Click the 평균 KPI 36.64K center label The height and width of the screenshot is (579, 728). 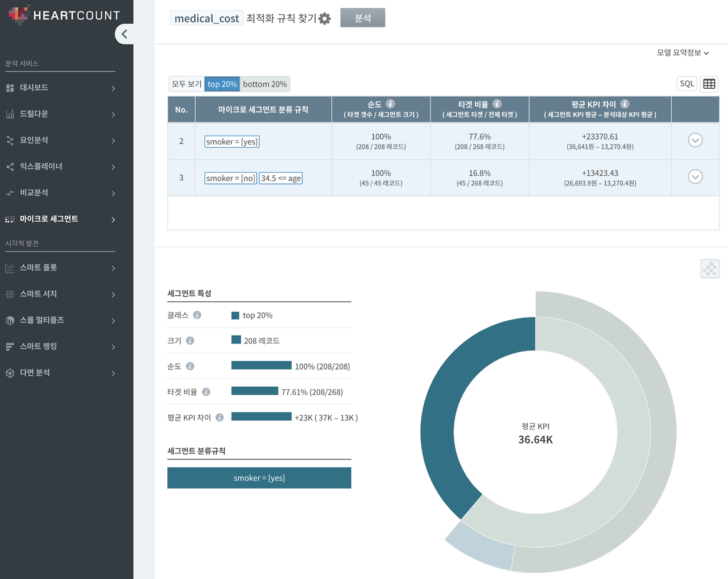click(536, 433)
